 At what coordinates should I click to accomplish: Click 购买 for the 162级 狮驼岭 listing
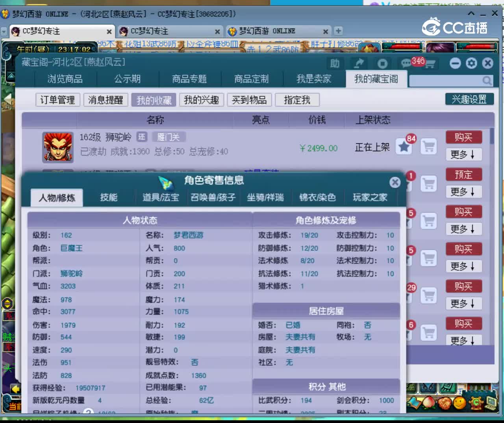pyautogui.click(x=463, y=137)
